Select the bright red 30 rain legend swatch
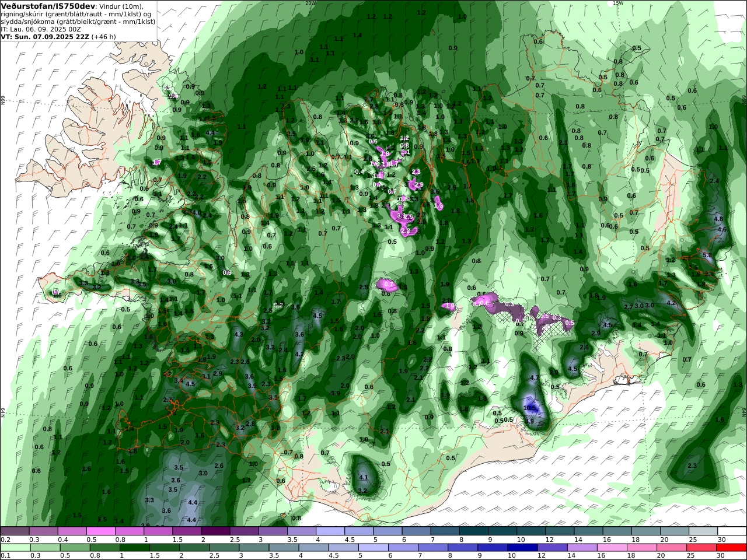This screenshot has height=560, width=747. click(731, 548)
